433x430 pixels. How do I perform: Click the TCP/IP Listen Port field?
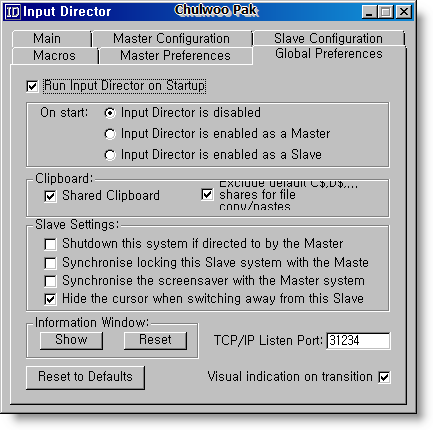pos(358,341)
